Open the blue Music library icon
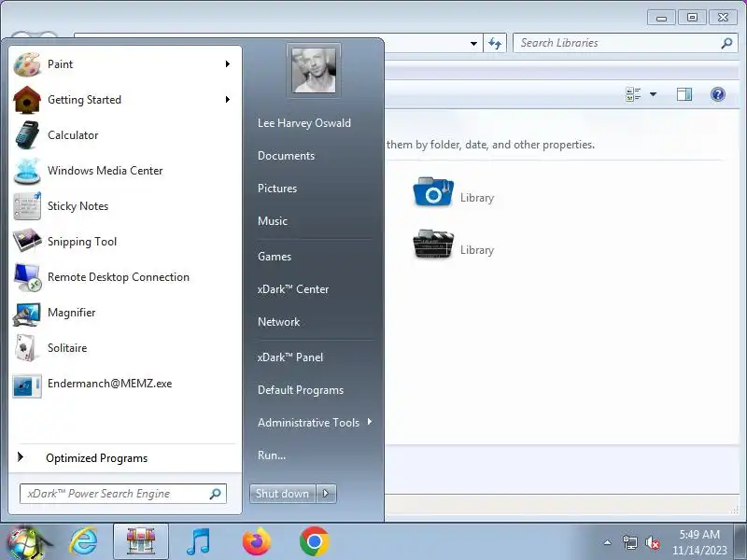The height and width of the screenshot is (560, 747). (x=433, y=192)
